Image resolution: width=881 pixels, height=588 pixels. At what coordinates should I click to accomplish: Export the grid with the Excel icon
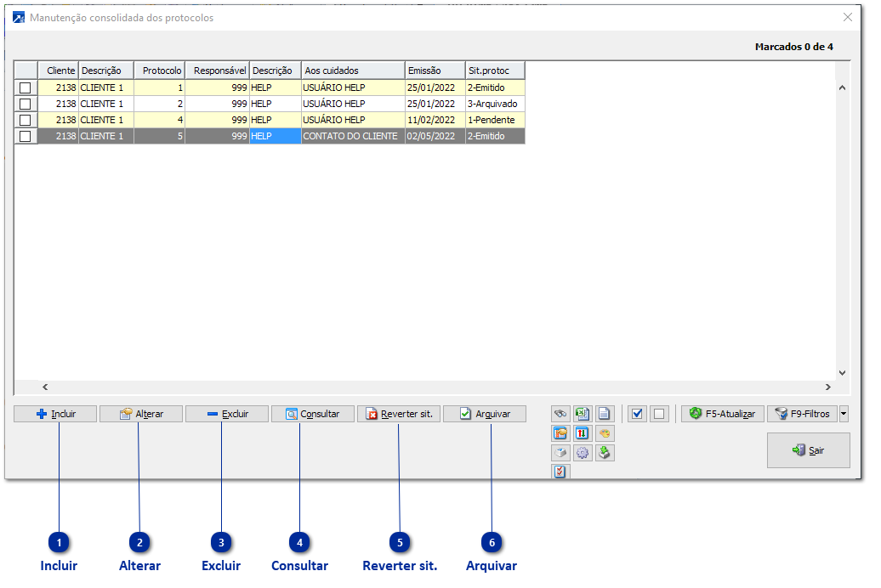[583, 414]
